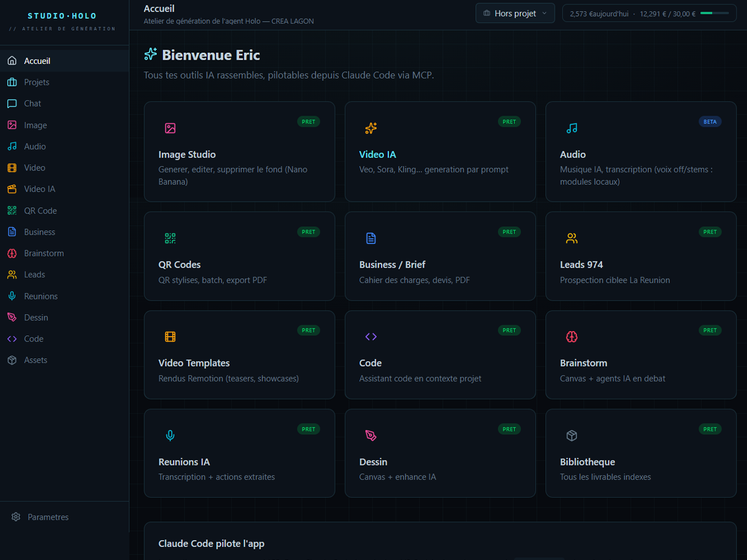747x560 pixels.
Task: Open the Video Templates card title
Action: (194, 363)
